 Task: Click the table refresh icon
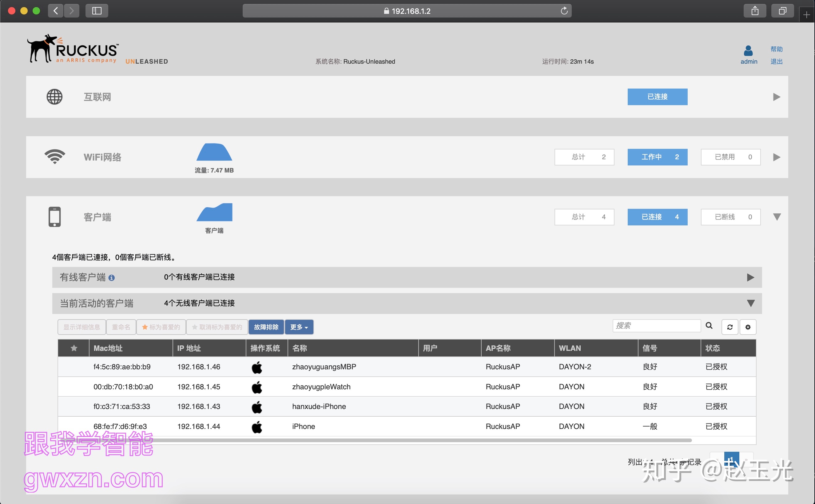[730, 327]
